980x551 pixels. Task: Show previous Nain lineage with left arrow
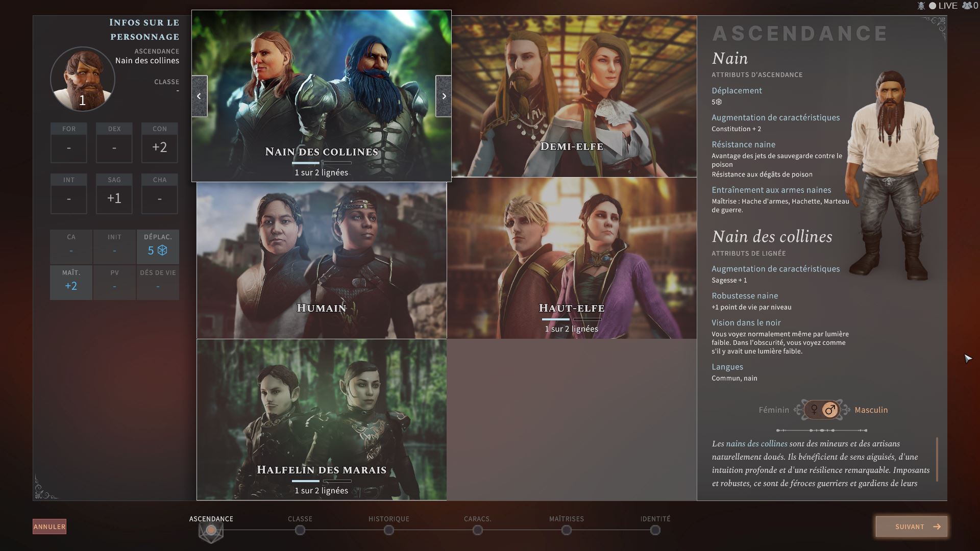[x=199, y=96]
